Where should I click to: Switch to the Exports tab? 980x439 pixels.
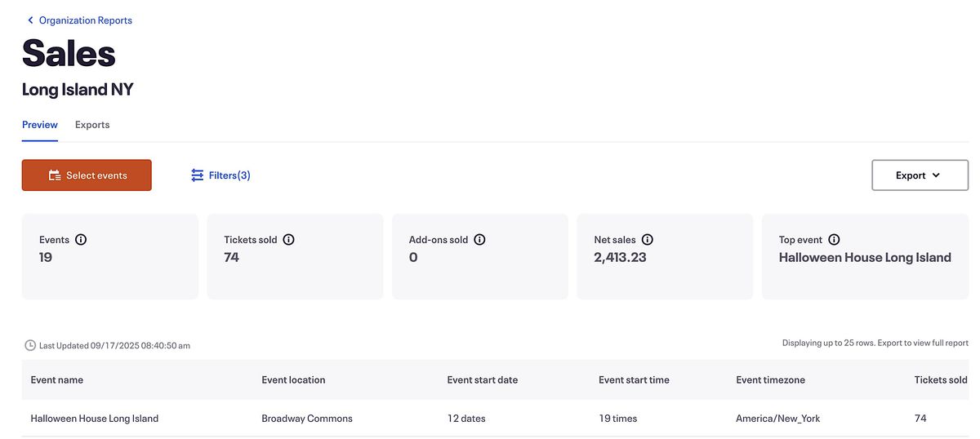coord(92,125)
